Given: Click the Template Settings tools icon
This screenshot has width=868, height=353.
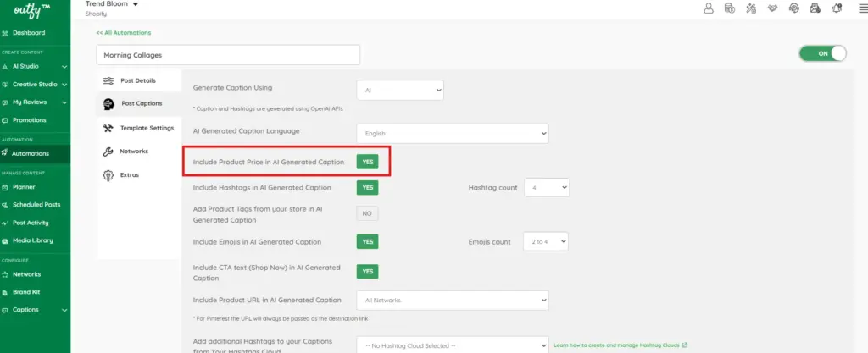Looking at the screenshot, I should pos(108,128).
